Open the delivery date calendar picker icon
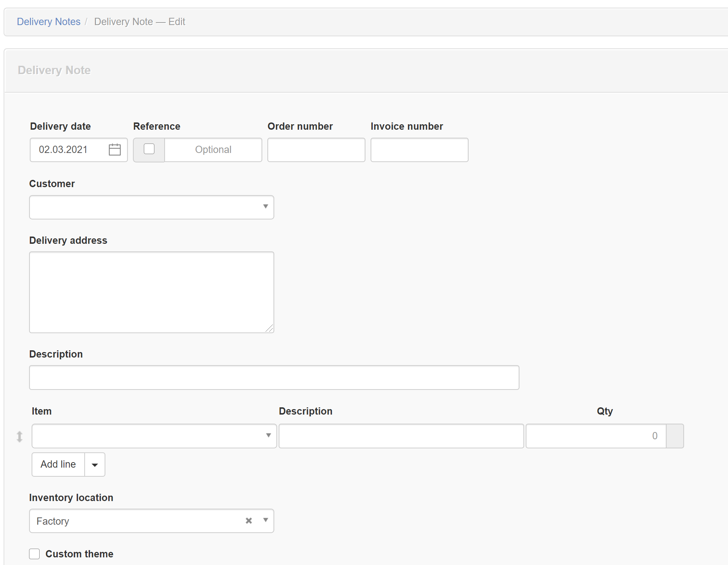 (114, 150)
